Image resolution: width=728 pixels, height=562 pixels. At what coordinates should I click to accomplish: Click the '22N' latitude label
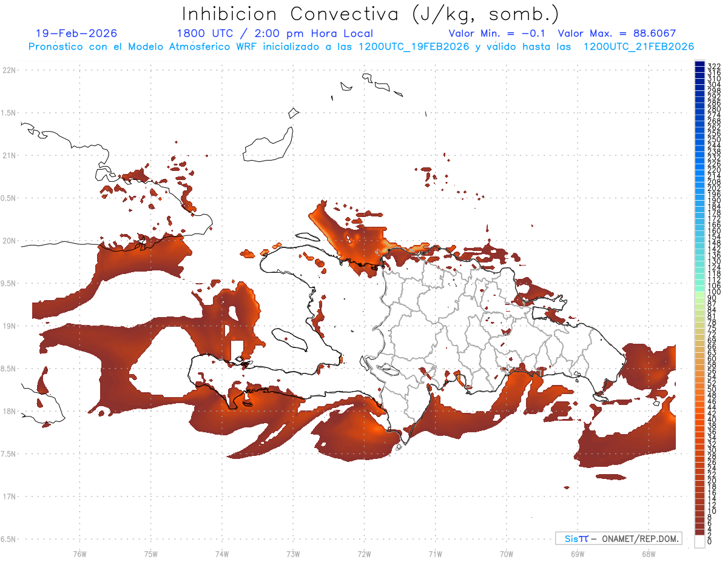[10, 70]
